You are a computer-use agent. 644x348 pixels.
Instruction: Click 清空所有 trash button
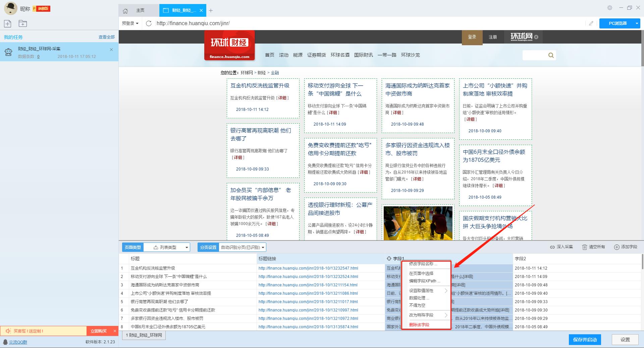pyautogui.click(x=593, y=247)
